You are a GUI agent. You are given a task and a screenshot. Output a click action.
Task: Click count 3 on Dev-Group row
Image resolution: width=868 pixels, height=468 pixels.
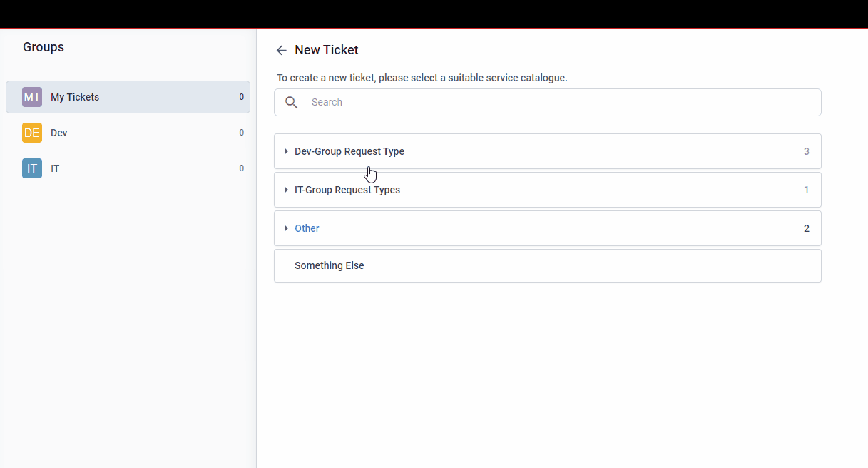click(x=807, y=151)
